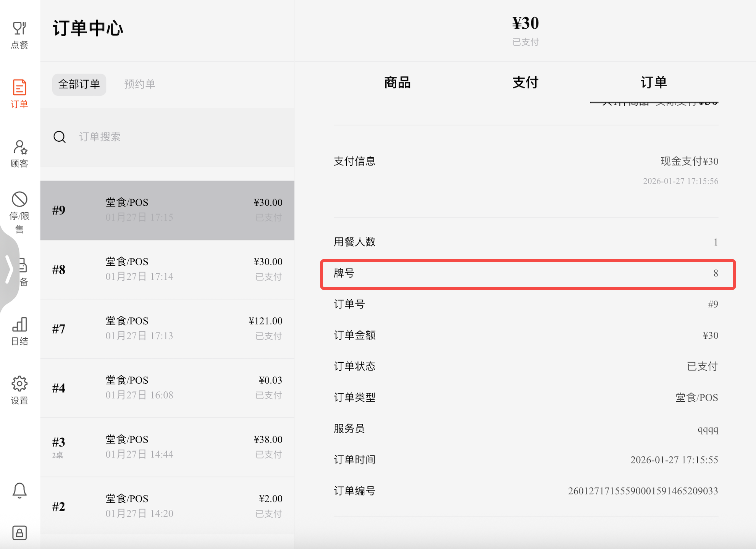Open order #3 from table 2桌

(167, 447)
